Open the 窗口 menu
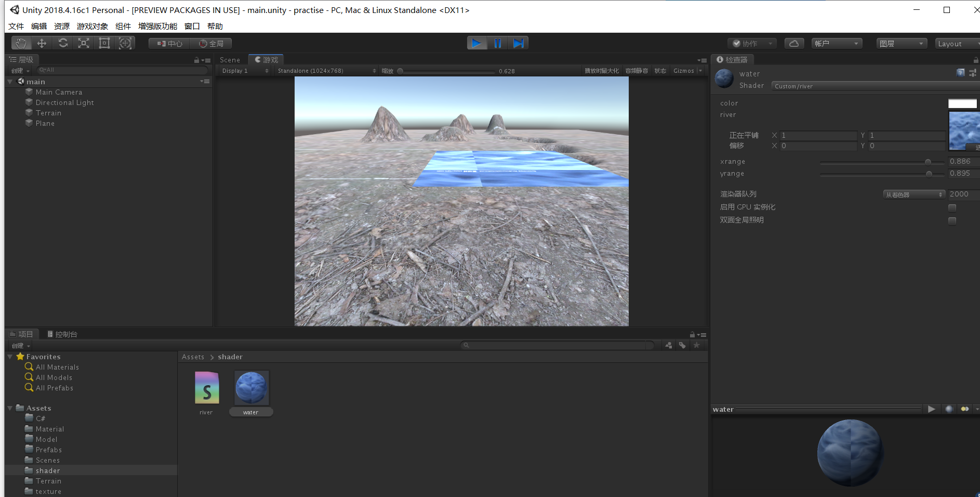 point(191,26)
